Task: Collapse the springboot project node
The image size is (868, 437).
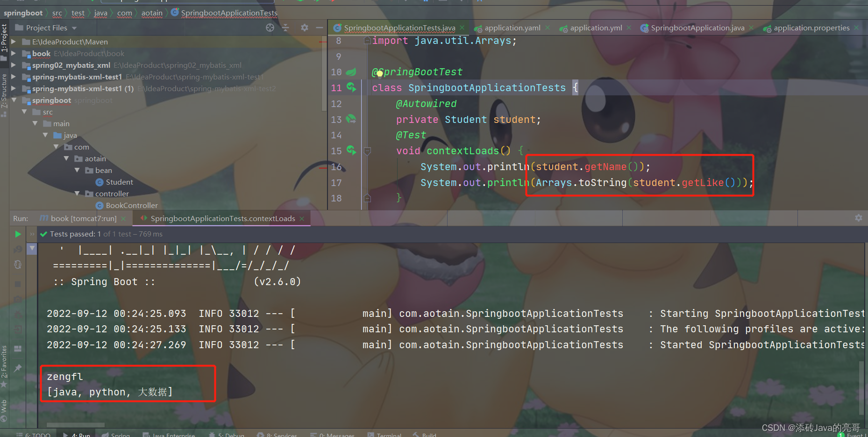Action: [14, 100]
